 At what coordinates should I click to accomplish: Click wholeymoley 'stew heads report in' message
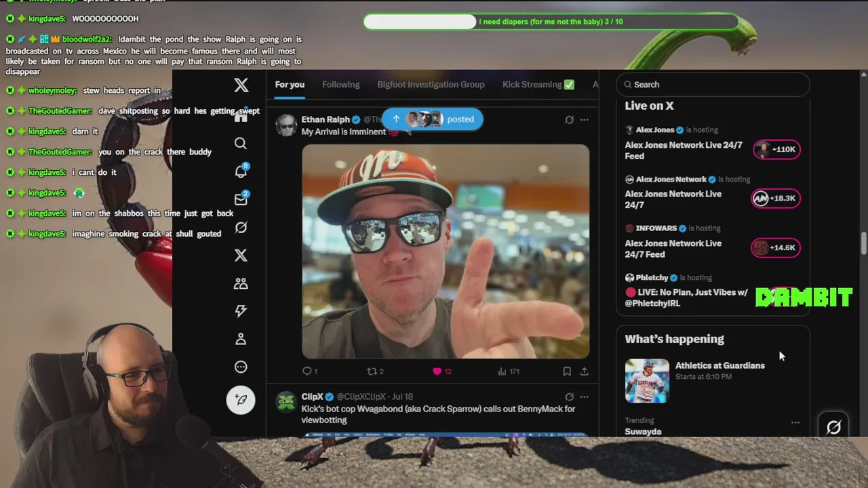click(x=121, y=90)
